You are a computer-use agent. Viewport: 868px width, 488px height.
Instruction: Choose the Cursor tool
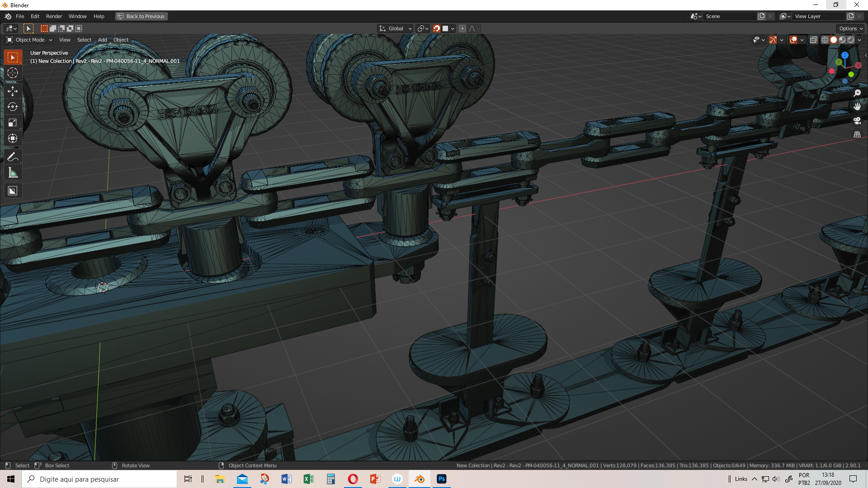pos(12,73)
